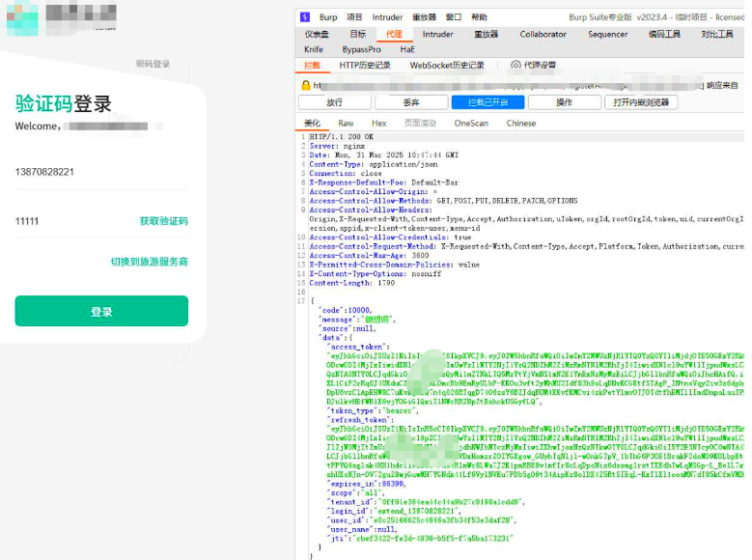Viewport: 752px width, 560px height.
Task: Click the "Server: nginx" header line
Action: point(337,146)
